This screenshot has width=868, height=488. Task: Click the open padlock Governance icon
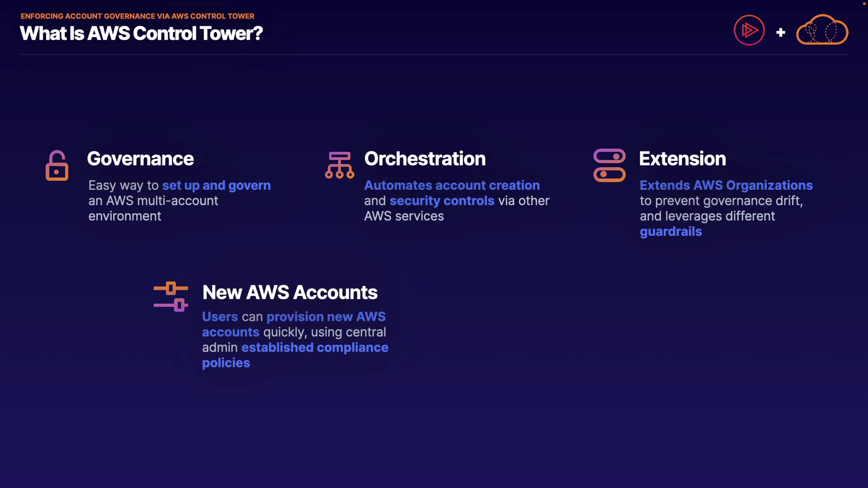tap(57, 165)
